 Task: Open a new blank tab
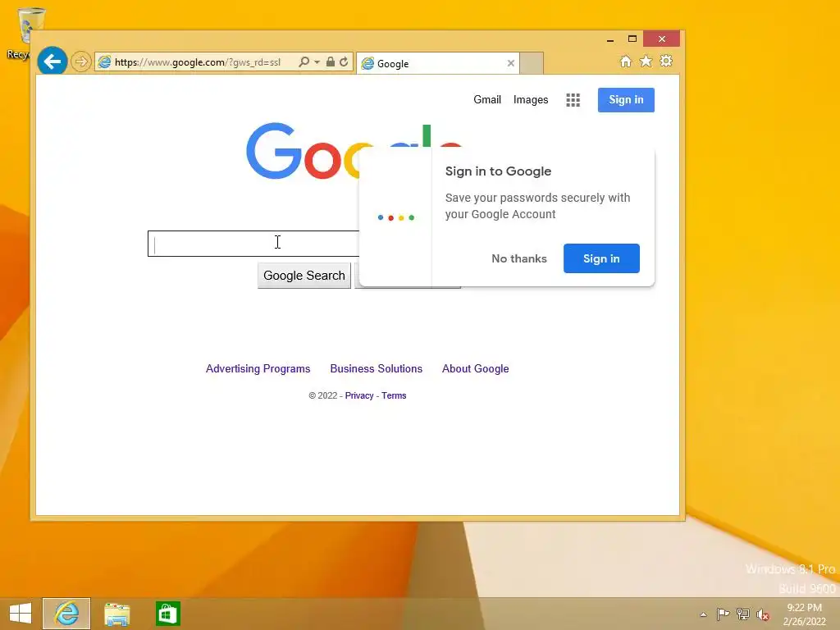click(532, 63)
